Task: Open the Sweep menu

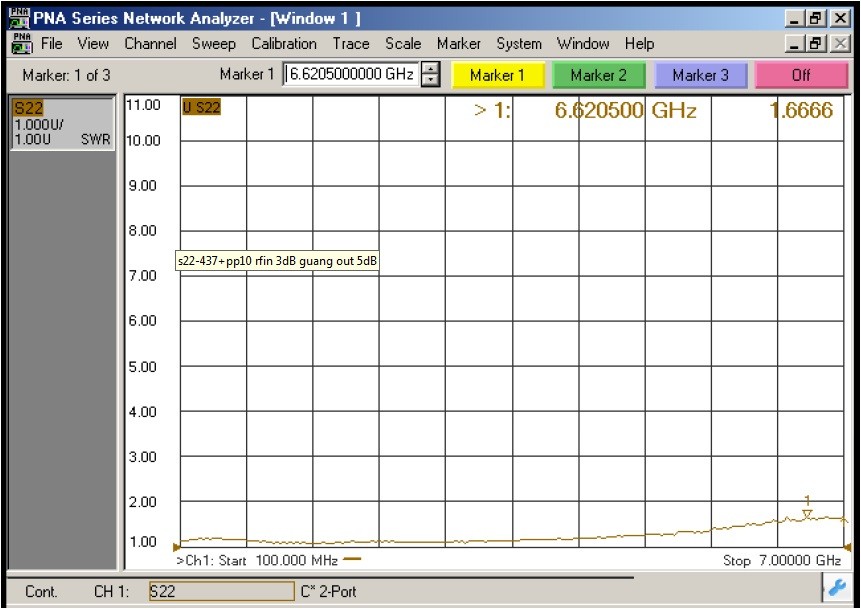Action: [214, 43]
